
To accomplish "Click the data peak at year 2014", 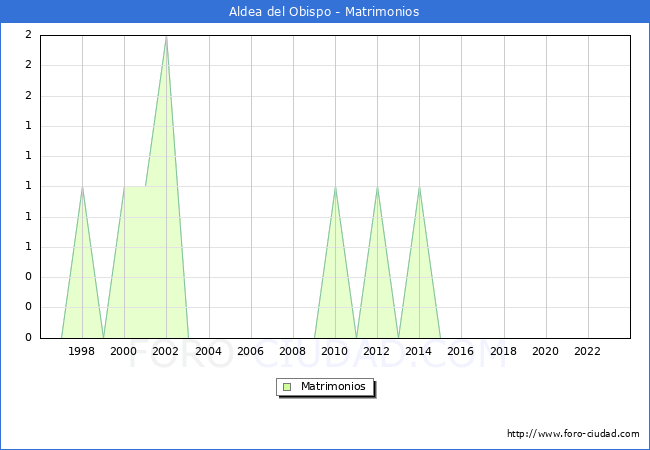I will tap(419, 187).
